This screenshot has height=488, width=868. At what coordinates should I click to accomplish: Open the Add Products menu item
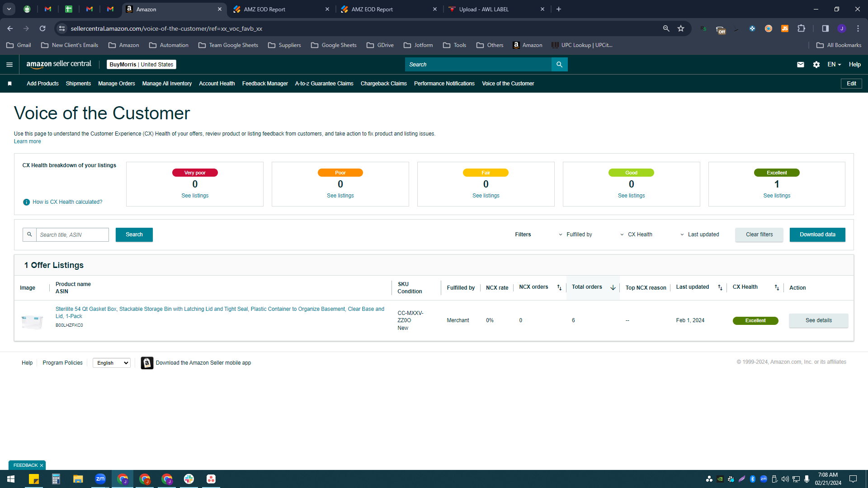[x=42, y=84]
